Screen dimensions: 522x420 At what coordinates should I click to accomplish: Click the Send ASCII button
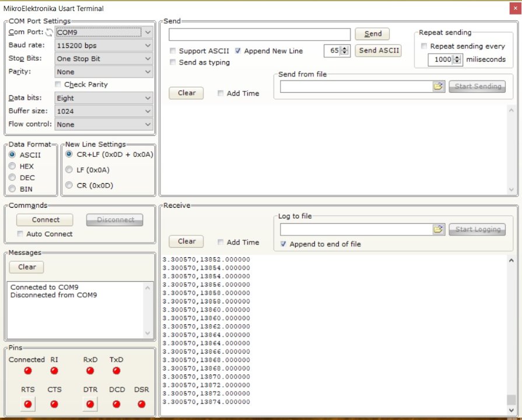379,50
